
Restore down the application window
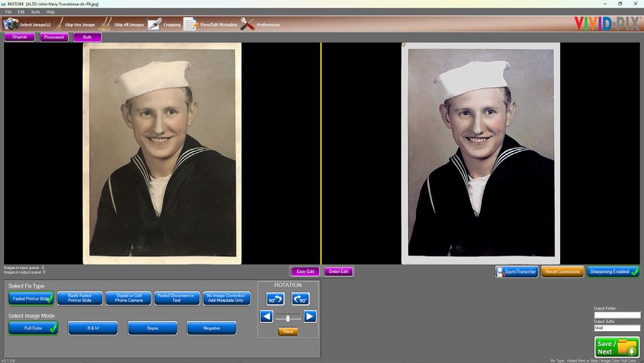tap(620, 4)
